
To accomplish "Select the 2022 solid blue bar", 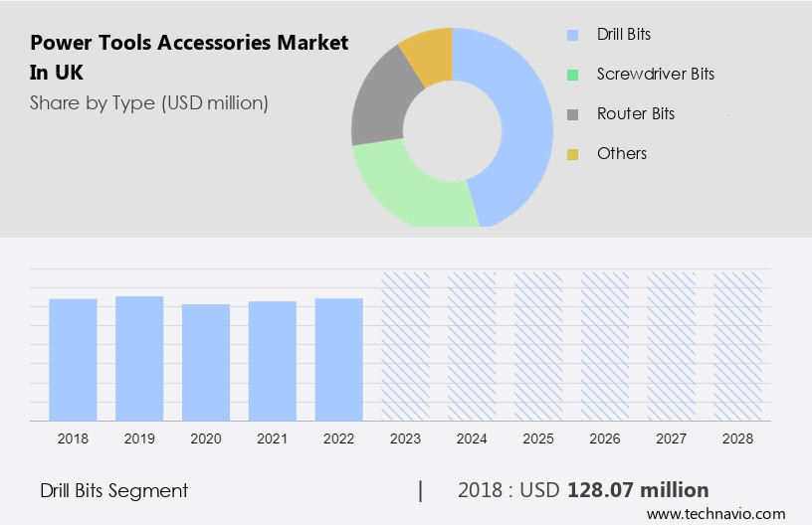I will pyautogui.click(x=339, y=359).
